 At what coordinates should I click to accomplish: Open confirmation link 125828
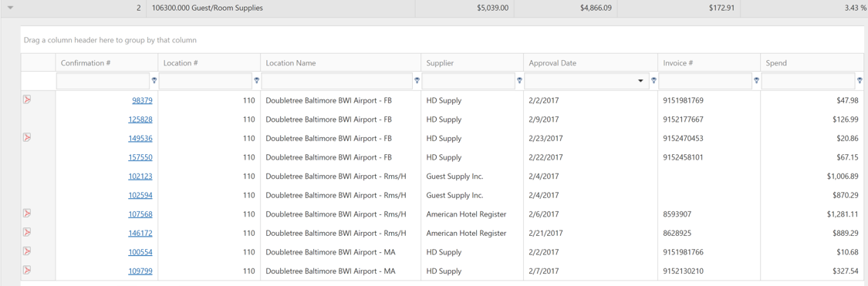(140, 119)
